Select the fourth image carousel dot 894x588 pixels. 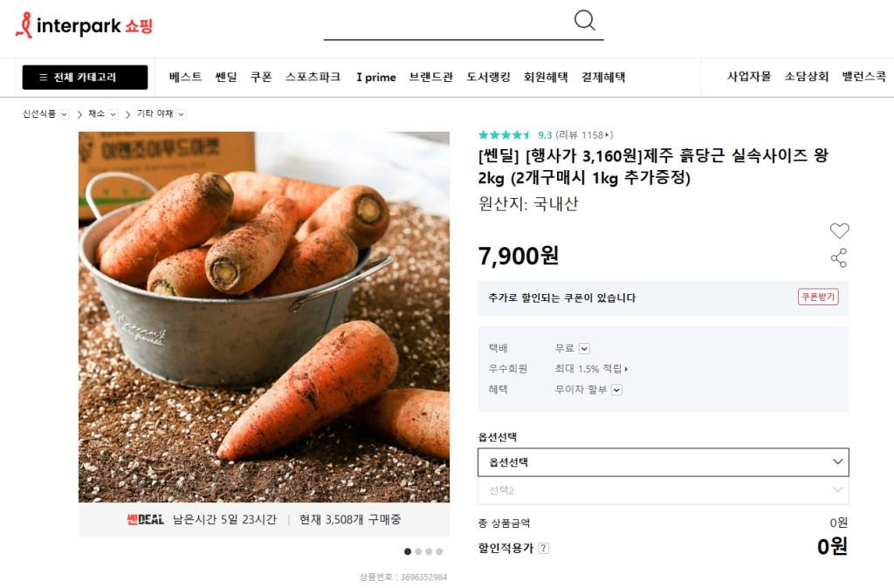point(439,551)
